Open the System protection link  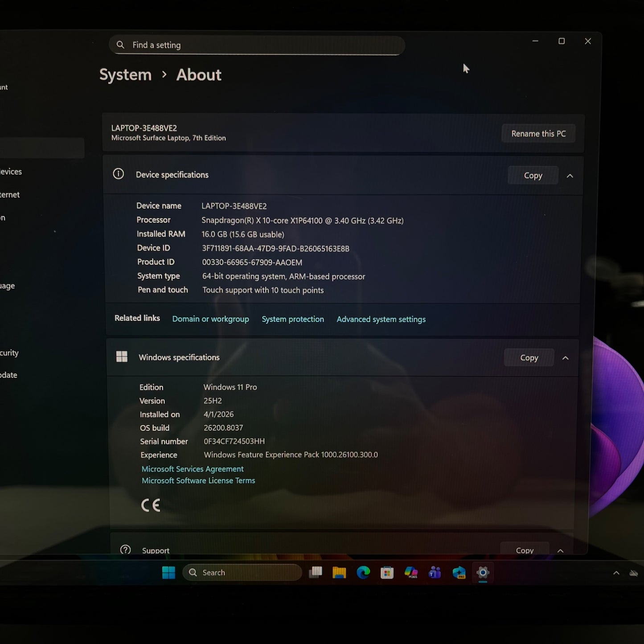click(x=292, y=319)
